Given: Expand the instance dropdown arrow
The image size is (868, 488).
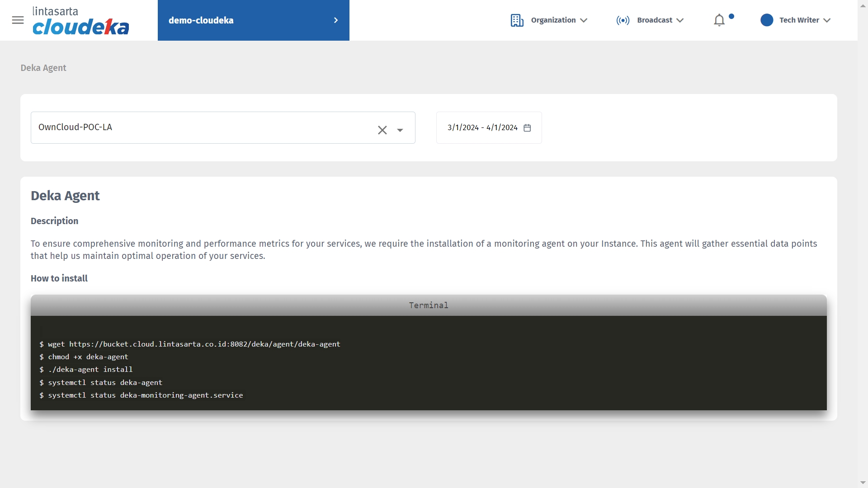Looking at the screenshot, I should pos(400,130).
